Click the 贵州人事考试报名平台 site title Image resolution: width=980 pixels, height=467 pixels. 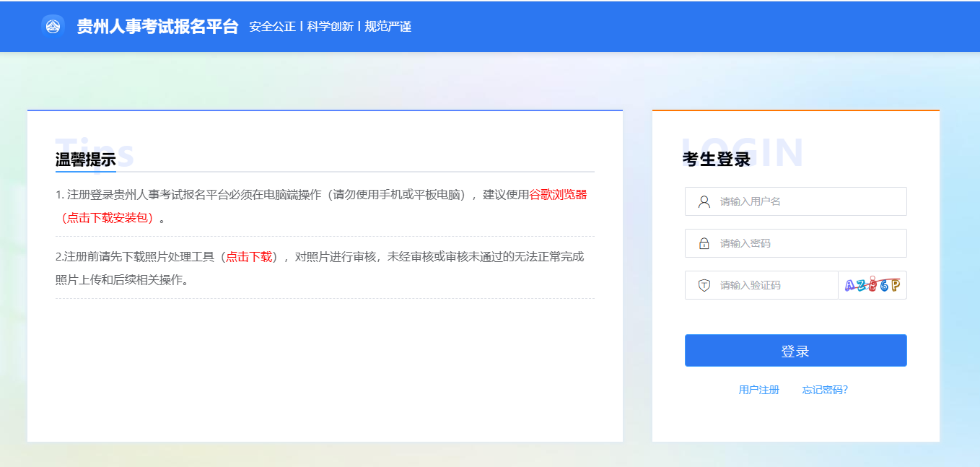click(x=157, y=27)
